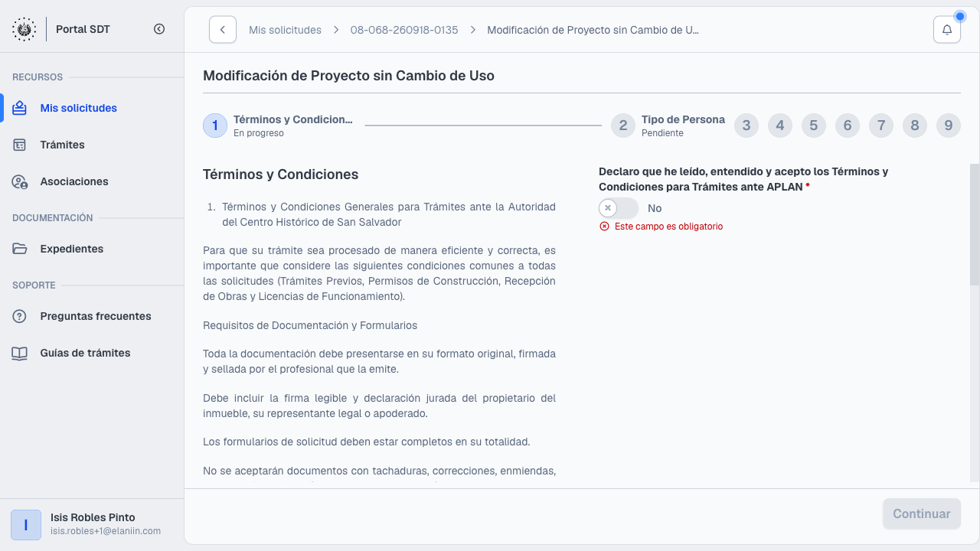The height and width of the screenshot is (551, 980).
Task: Select step 4 in the stepper
Action: click(780, 126)
